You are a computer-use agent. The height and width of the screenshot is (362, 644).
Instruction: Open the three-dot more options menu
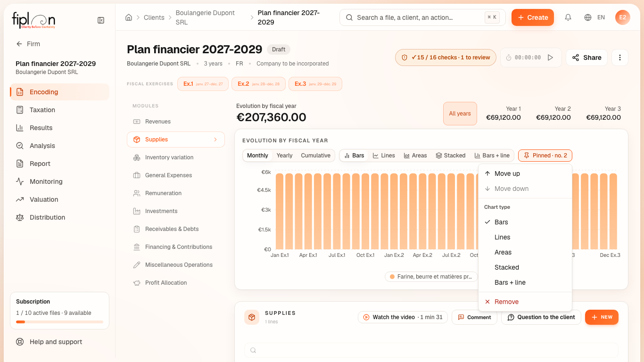[x=620, y=58]
